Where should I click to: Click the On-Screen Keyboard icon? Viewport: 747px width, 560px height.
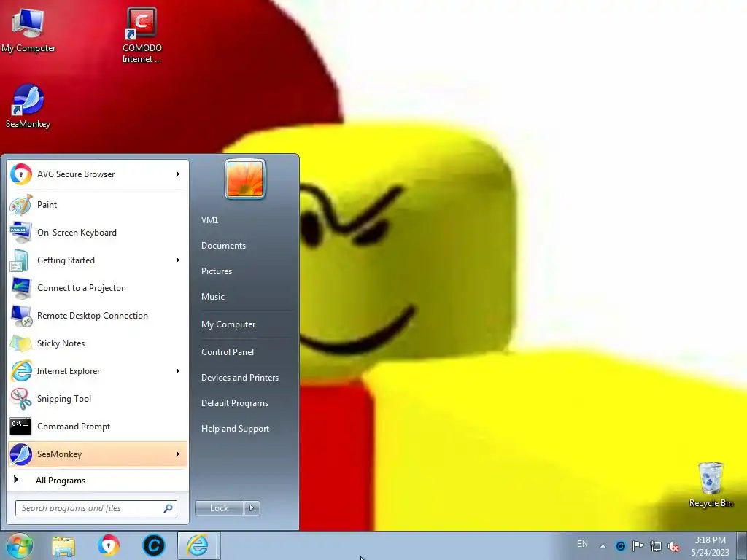tap(21, 233)
